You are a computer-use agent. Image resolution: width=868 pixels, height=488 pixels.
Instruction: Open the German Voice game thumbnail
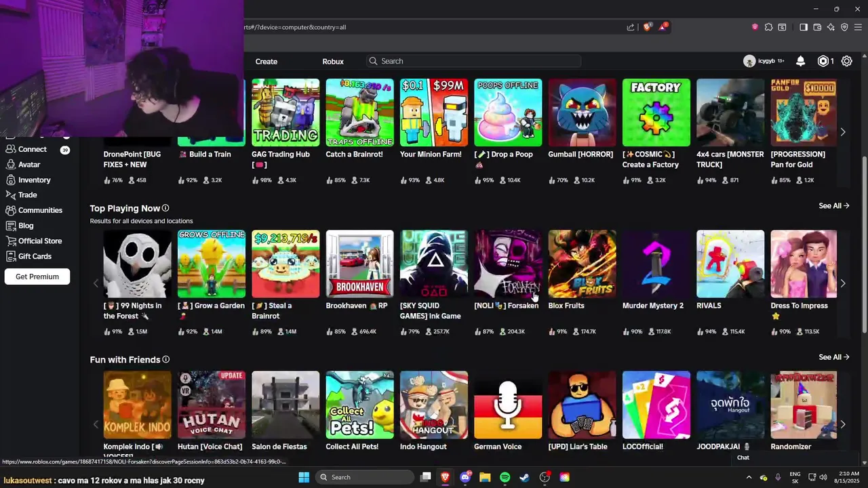(x=508, y=405)
